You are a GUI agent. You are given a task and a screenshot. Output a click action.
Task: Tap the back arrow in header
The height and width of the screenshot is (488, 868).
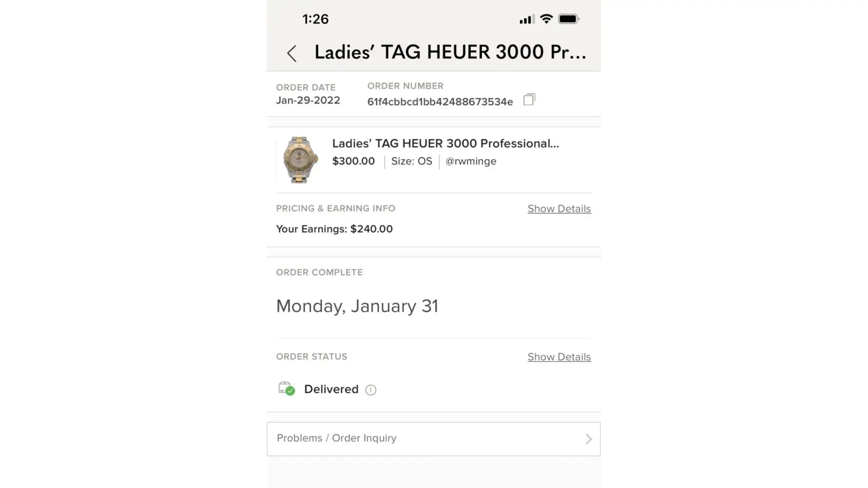292,53
